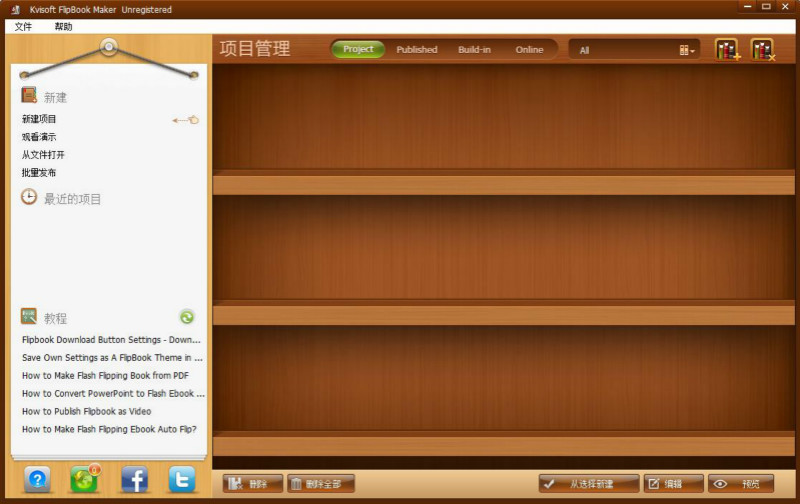
Task: Open the blue question mark help icon
Action: (x=37, y=480)
